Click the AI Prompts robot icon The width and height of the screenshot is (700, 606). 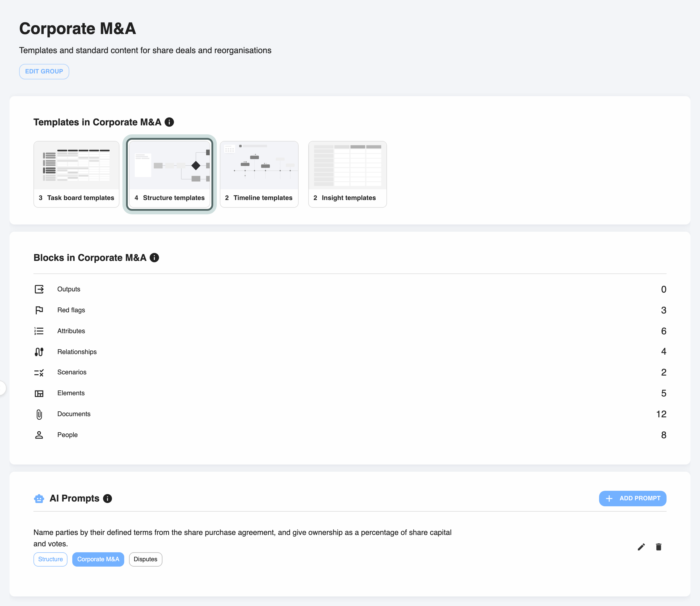(x=39, y=499)
